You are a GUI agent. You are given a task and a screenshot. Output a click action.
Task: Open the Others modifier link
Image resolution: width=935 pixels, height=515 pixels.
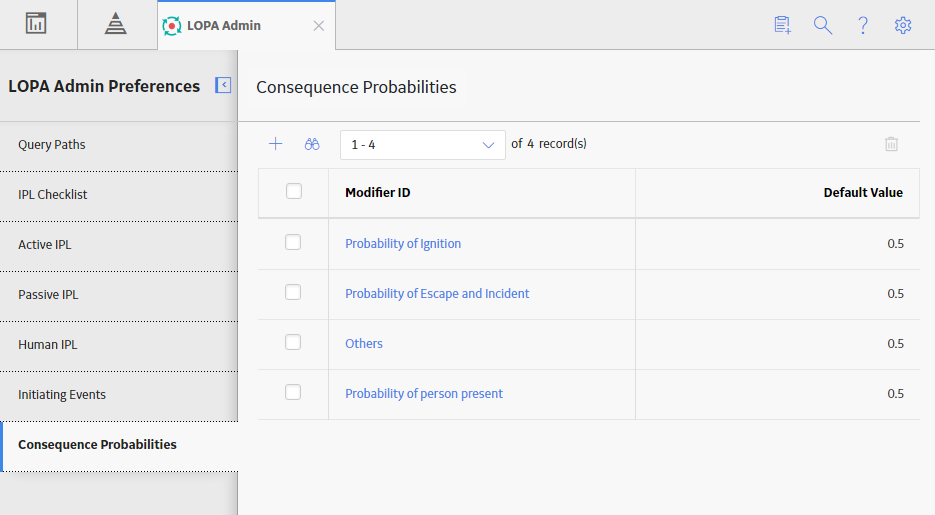pos(364,343)
